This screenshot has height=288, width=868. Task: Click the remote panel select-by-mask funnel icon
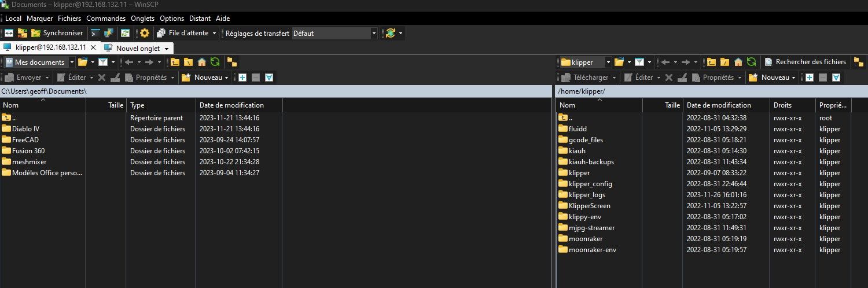836,77
